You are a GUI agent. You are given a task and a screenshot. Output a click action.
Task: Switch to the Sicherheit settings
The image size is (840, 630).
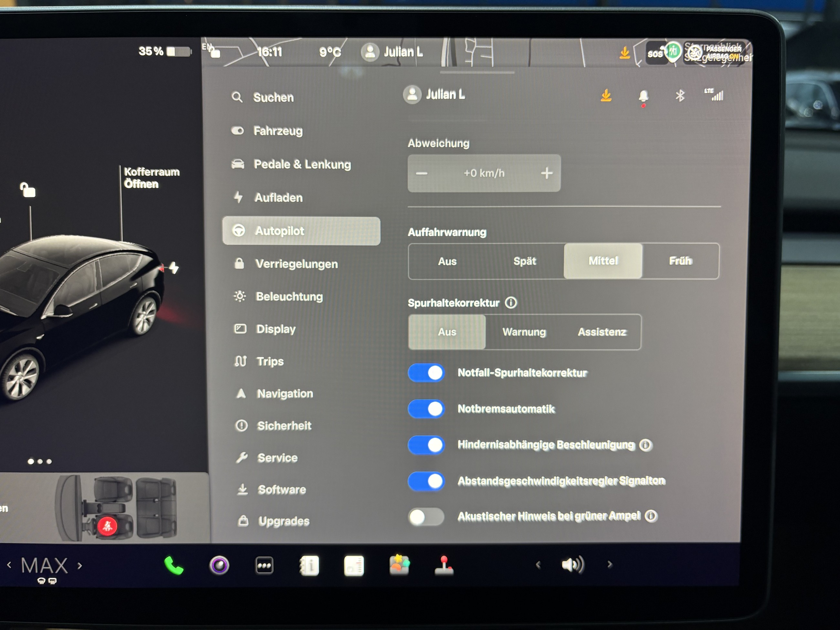284,426
